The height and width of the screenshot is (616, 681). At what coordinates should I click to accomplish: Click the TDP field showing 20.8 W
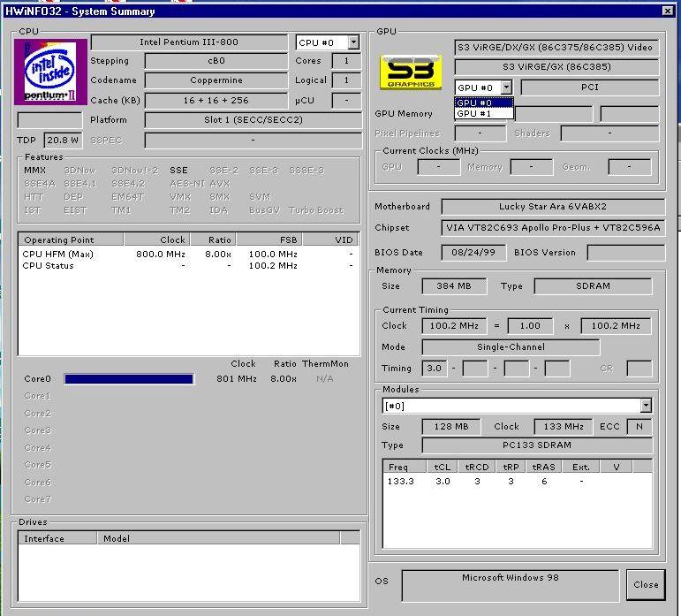click(63, 141)
